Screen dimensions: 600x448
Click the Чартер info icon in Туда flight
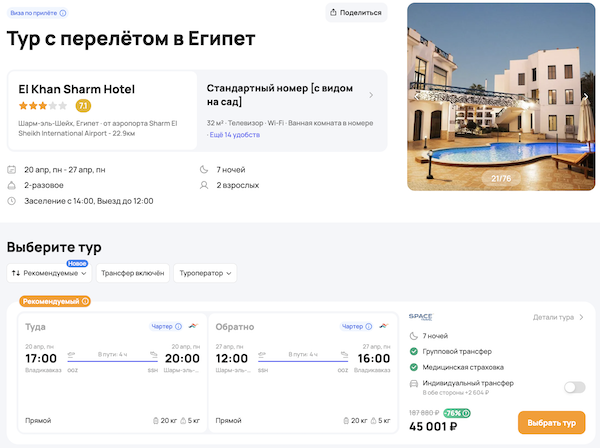[x=177, y=327]
